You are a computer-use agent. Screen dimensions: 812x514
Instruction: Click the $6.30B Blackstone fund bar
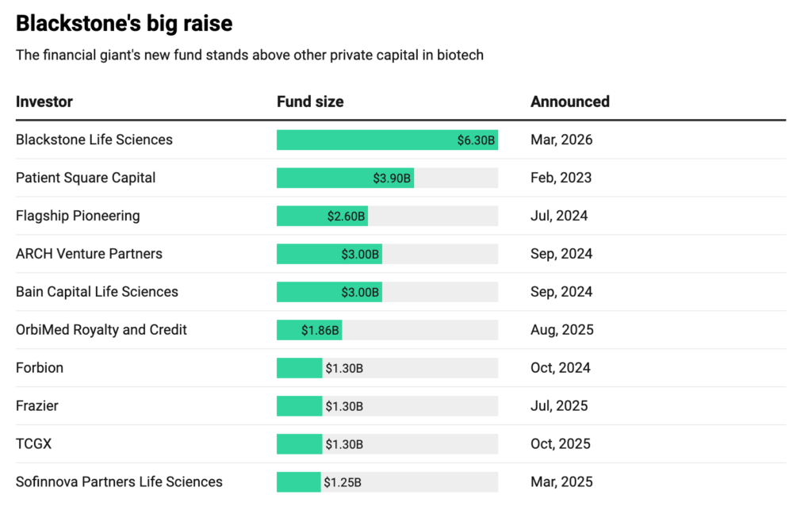point(387,140)
